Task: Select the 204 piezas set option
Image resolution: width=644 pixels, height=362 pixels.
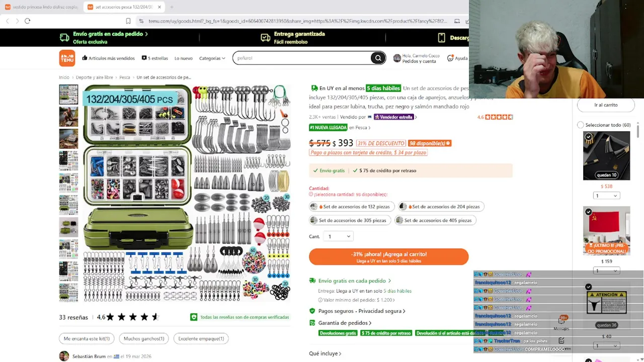Action: [440, 207]
